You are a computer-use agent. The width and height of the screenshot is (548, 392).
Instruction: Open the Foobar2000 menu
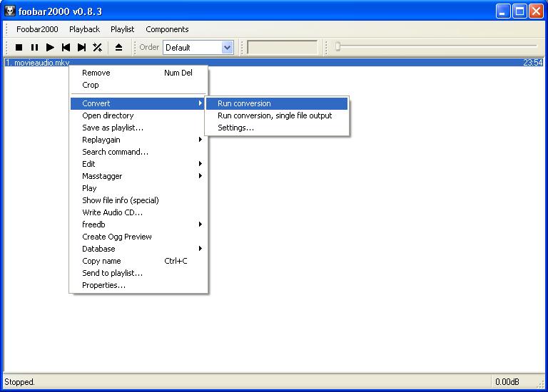[37, 29]
